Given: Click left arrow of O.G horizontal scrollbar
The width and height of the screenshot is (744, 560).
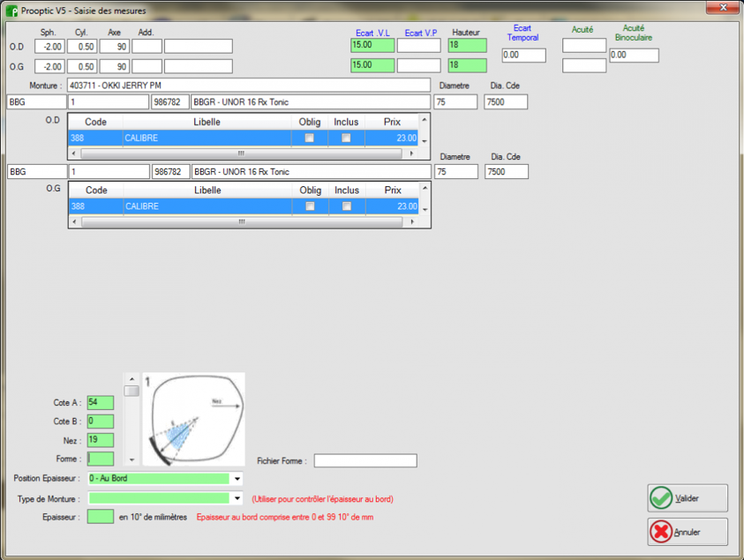Looking at the screenshot, I should click(x=74, y=222).
